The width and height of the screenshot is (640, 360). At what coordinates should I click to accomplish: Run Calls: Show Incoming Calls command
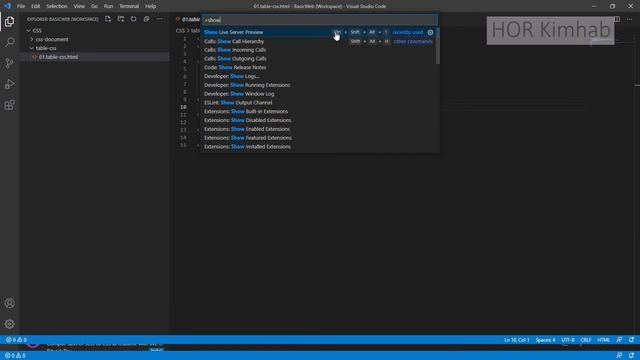[x=319, y=50]
